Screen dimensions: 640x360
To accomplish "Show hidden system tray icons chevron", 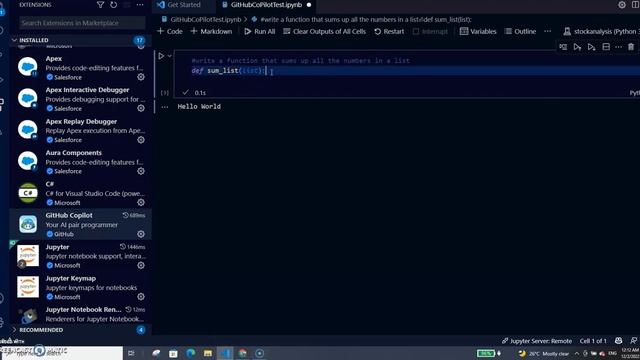I will point(577,353).
